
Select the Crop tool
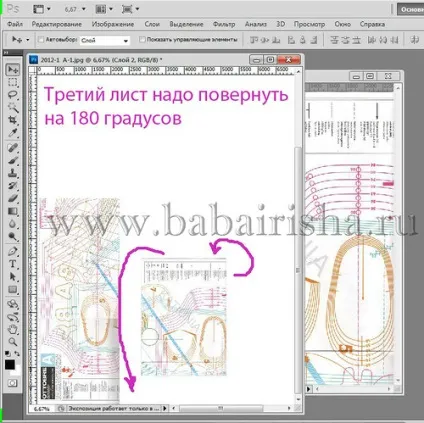click(x=13, y=120)
